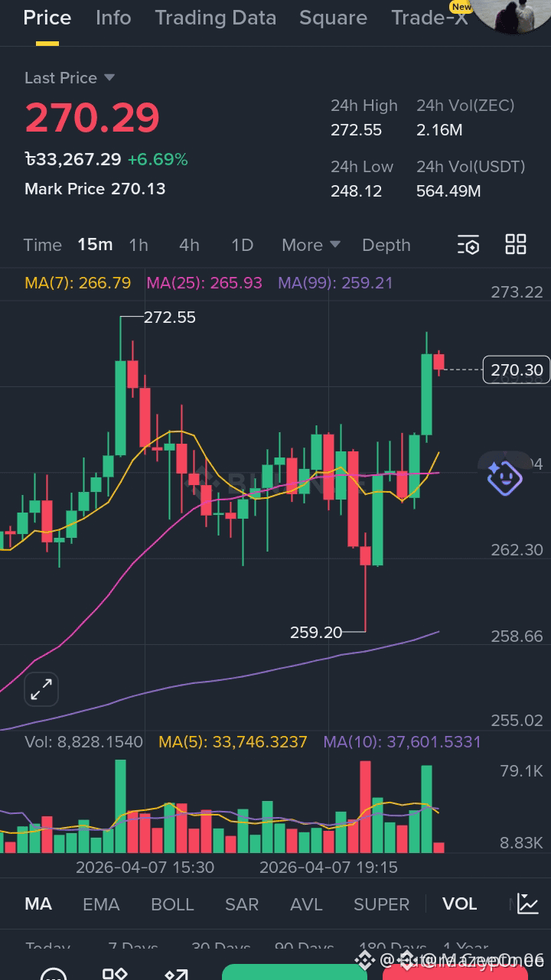Click volume MA(5): 33,746.3237 legend
This screenshot has width=551, height=980.
pos(233,742)
